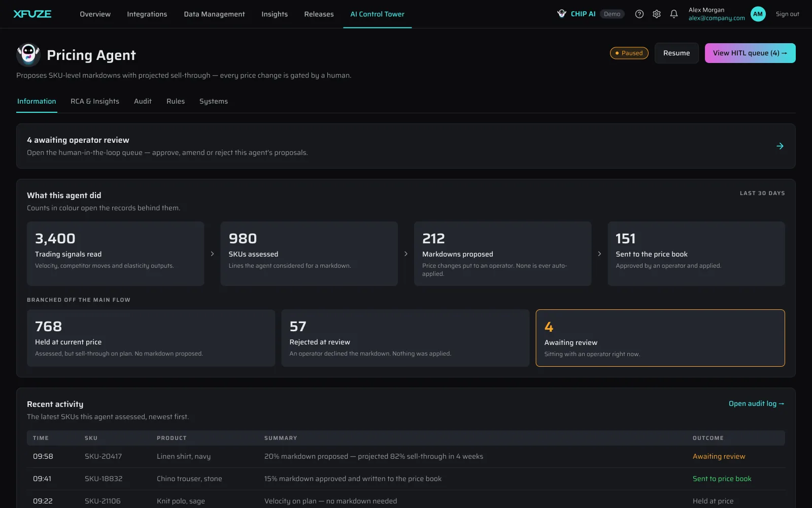The image size is (812, 508).
Task: Click the Resume button
Action: click(676, 53)
